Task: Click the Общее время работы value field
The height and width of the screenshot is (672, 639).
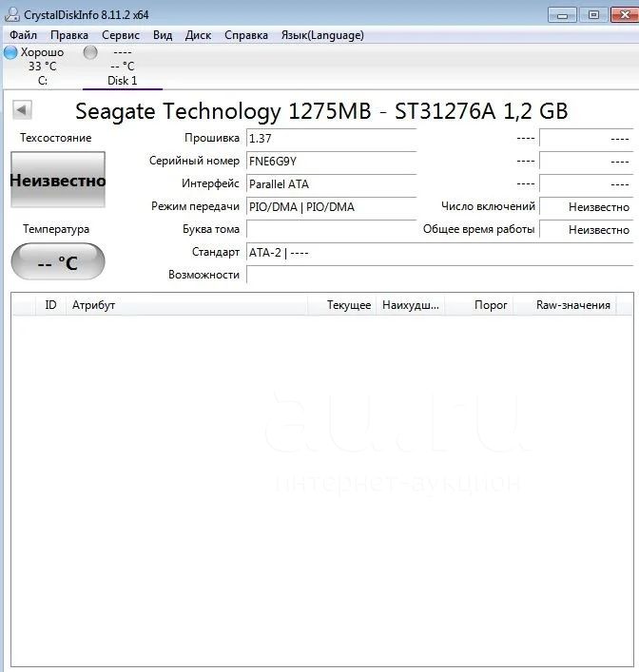Action: pyautogui.click(x=587, y=230)
